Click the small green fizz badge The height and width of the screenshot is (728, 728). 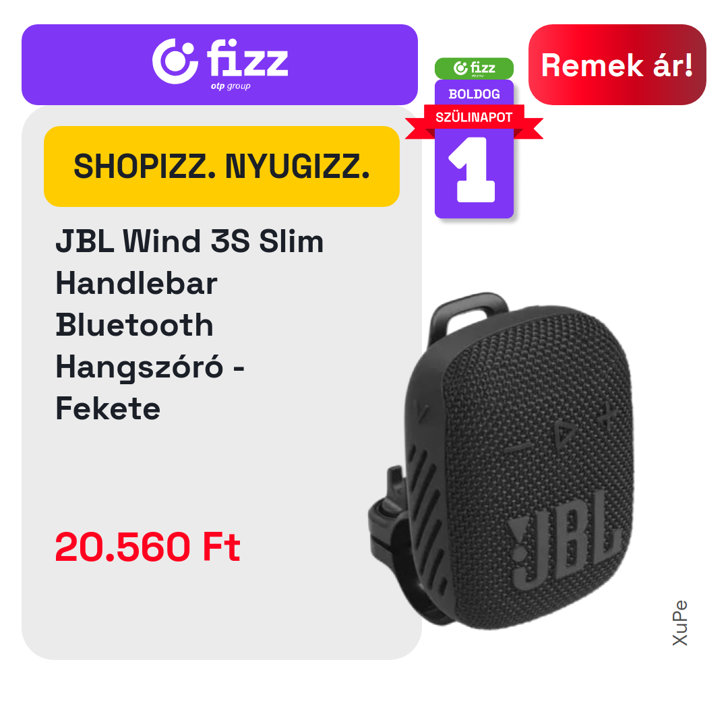[474, 68]
